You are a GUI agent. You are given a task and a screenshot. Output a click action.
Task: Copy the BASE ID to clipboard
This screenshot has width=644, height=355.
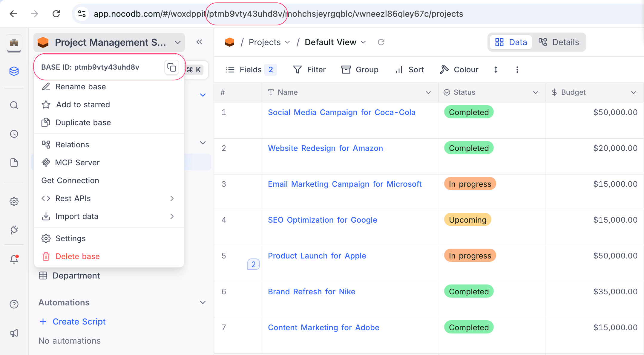point(171,67)
